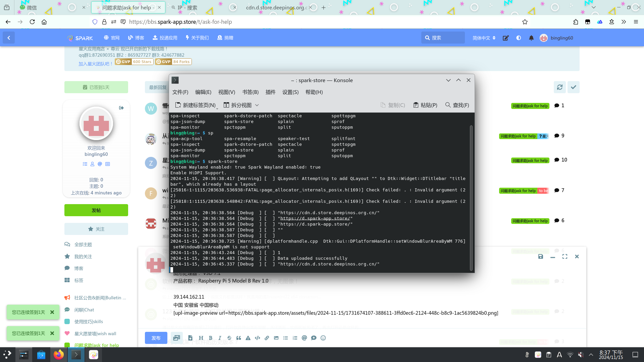The image size is (644, 362).
Task: Toggle muted volume in system tray
Action: coord(581,355)
